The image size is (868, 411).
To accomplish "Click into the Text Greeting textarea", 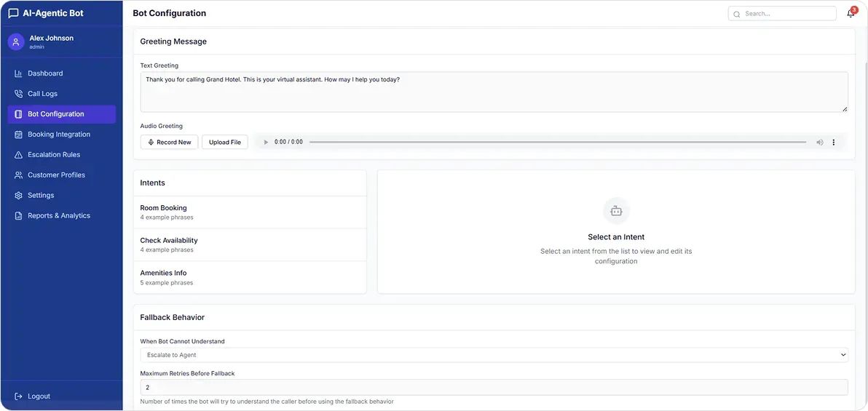I will 494,92.
